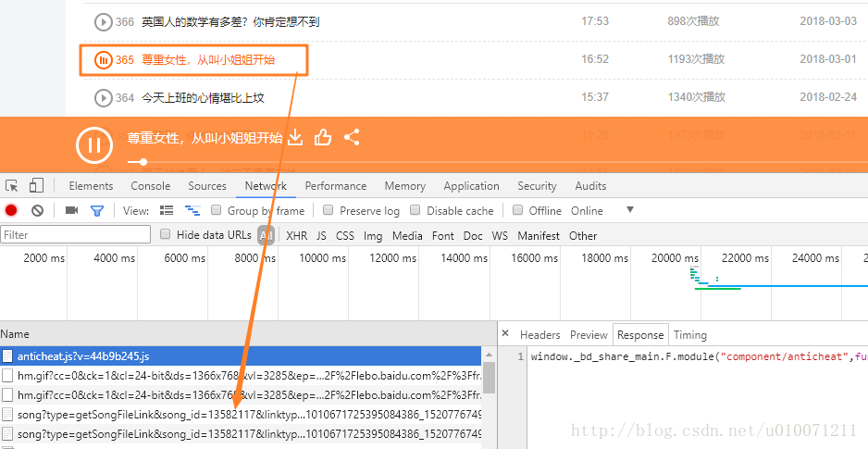Click the network Filter text field
Image resolution: width=868 pixels, height=449 pixels.
pos(75,235)
